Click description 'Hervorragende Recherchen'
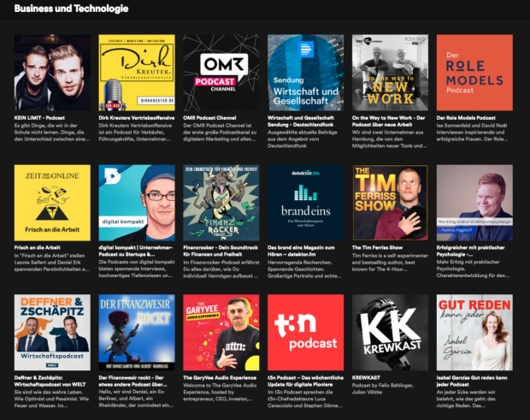 pyautogui.click(x=304, y=269)
